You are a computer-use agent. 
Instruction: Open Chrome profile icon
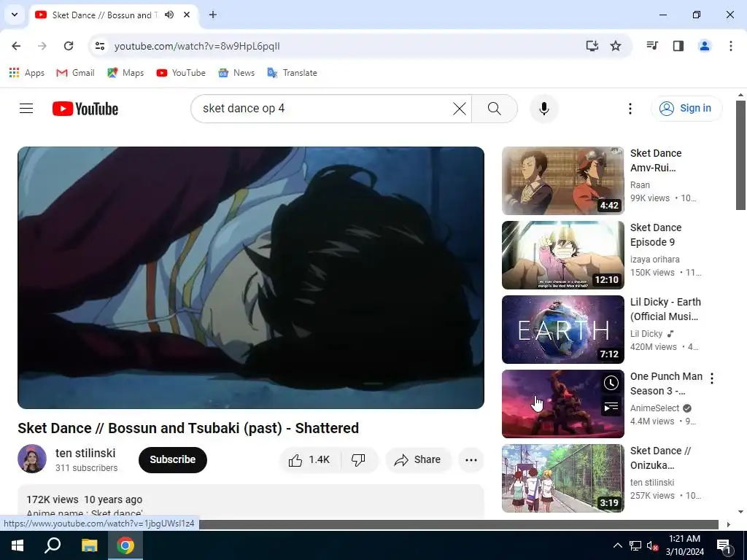705,46
